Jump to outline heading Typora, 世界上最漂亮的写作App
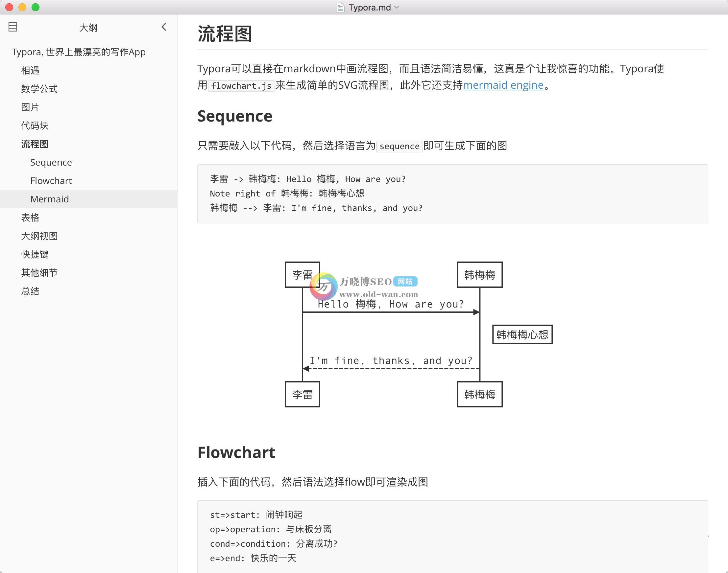 point(79,52)
